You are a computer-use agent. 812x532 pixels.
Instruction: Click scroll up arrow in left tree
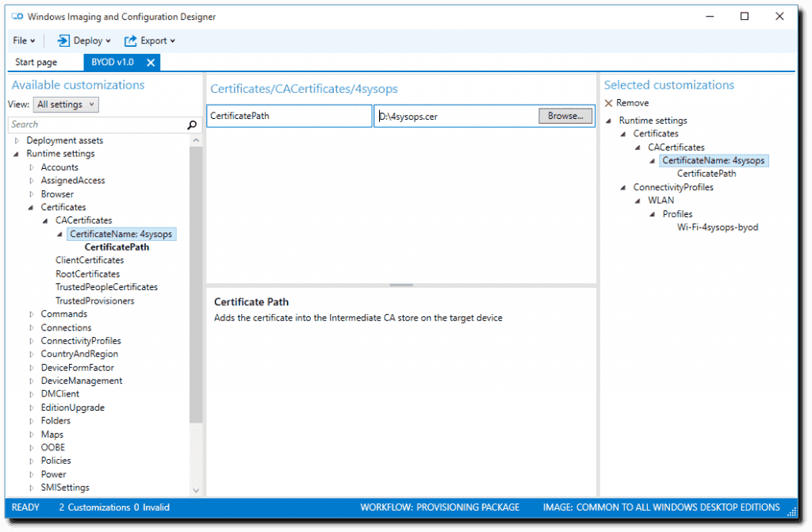(x=196, y=140)
